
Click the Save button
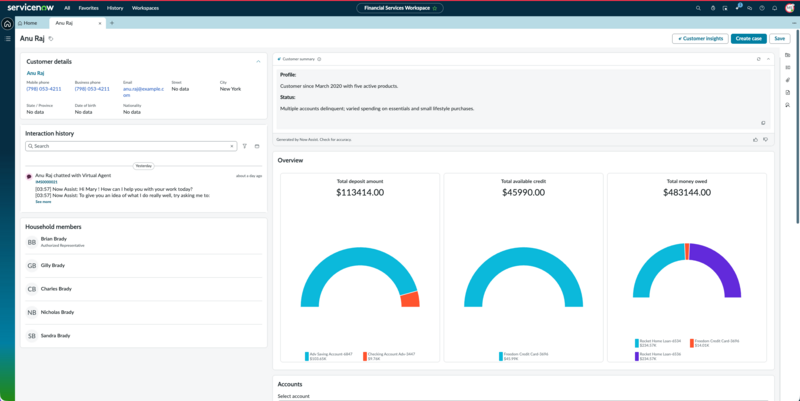tap(780, 39)
